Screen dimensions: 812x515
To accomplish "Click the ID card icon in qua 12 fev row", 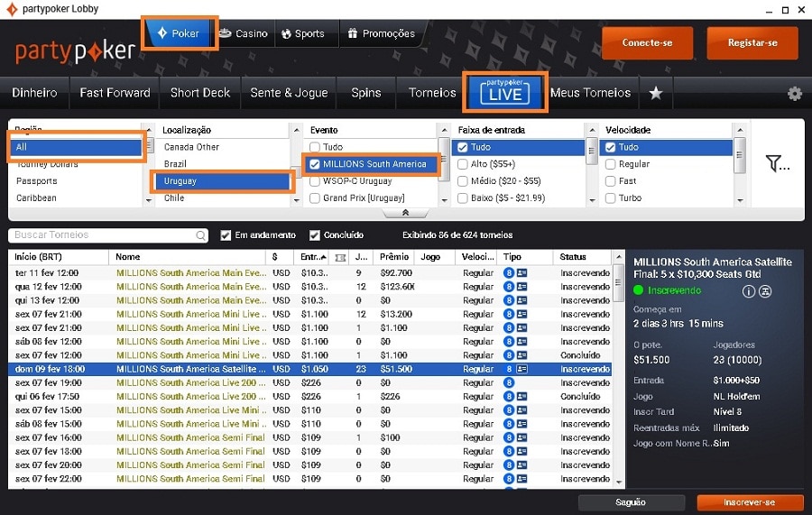I will (522, 287).
